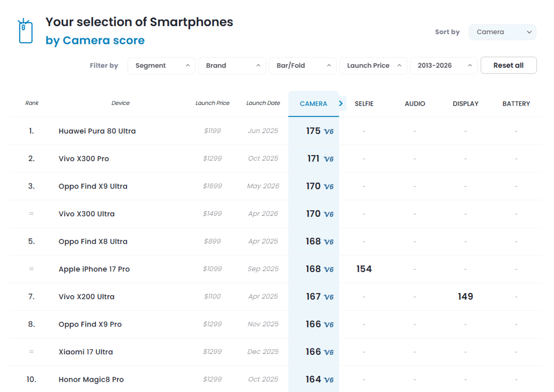Click the V6 badge for Vivo X300 Pro
This screenshot has height=392, width=554.
click(x=329, y=159)
